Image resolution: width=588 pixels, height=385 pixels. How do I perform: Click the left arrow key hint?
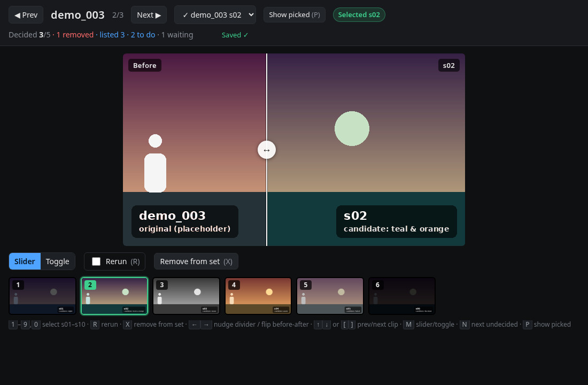click(x=194, y=325)
